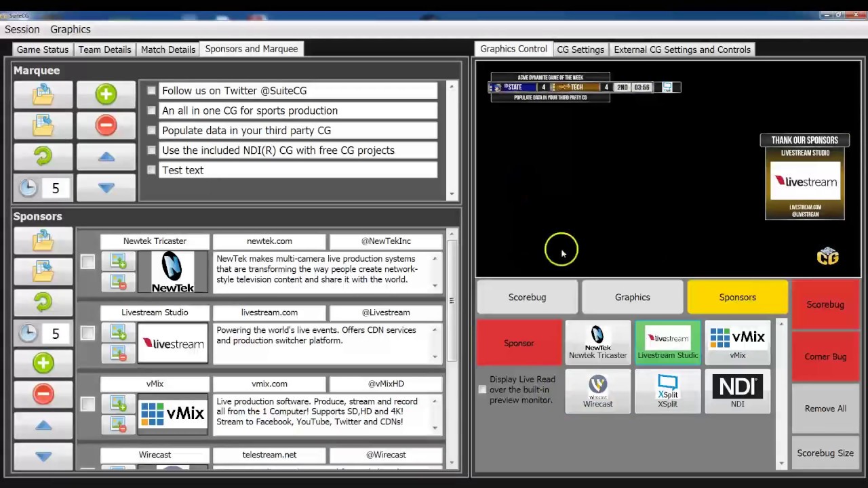This screenshot has width=868, height=488.
Task: Select the green Livestream Studio sponsor button
Action: (667, 342)
